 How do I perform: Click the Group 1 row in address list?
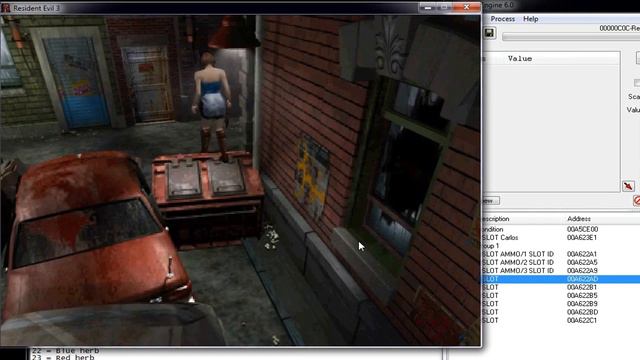[491, 246]
